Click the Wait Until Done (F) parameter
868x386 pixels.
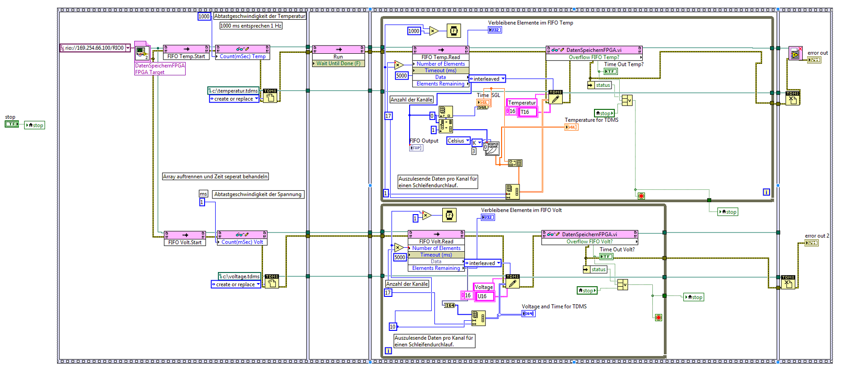(x=338, y=63)
